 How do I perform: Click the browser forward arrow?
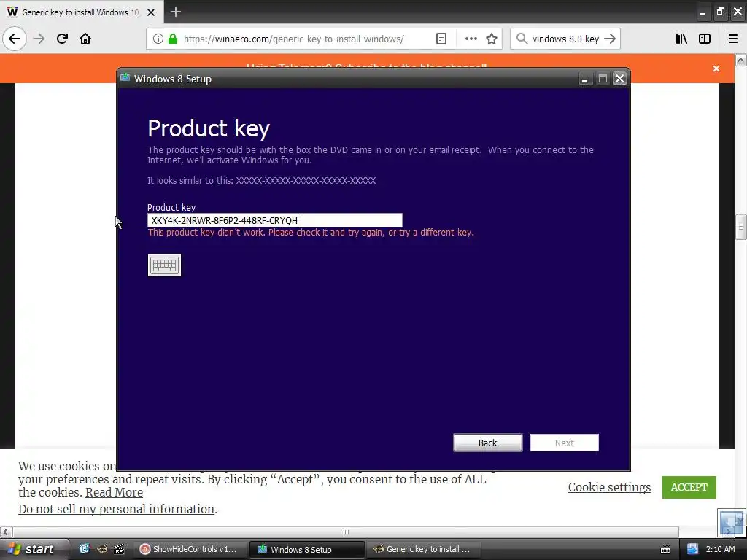tap(39, 39)
